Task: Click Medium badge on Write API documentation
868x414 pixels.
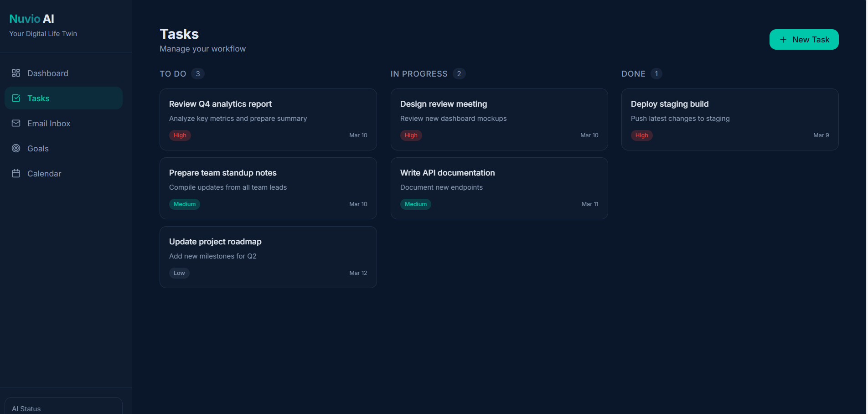Action: point(416,204)
